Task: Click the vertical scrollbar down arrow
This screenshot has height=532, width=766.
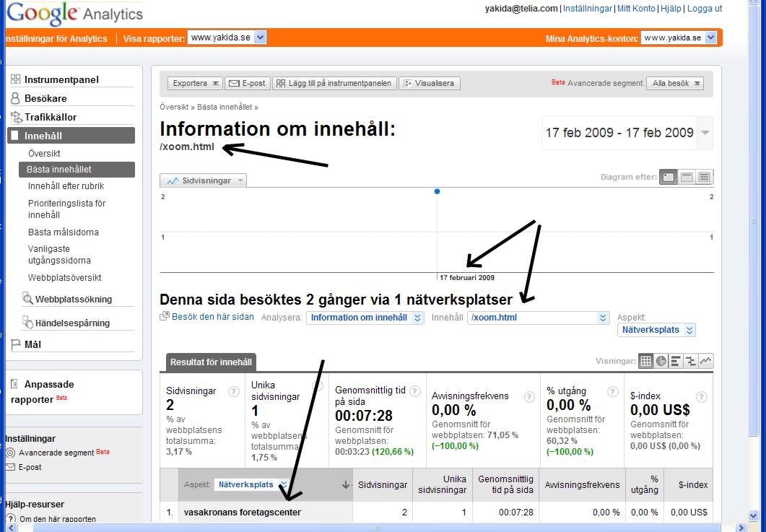Action: pos(753,515)
